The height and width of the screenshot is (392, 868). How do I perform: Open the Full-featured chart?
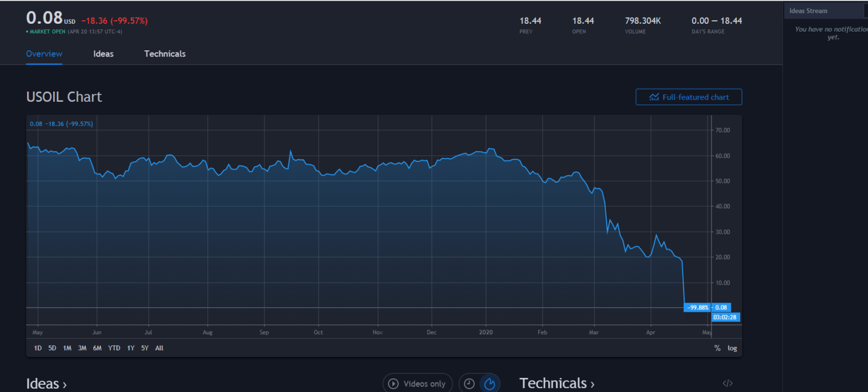tap(688, 97)
